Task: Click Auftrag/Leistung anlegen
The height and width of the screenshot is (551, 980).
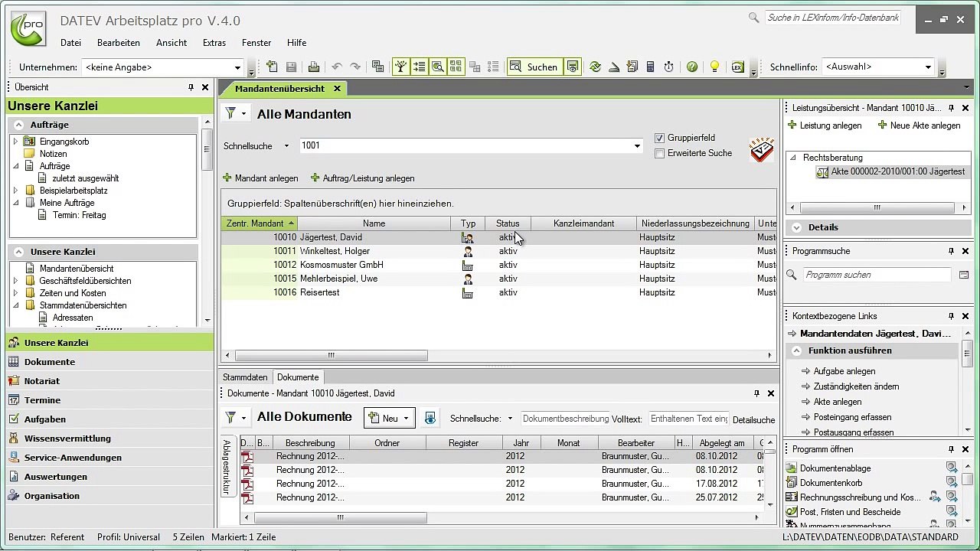Action: [363, 178]
